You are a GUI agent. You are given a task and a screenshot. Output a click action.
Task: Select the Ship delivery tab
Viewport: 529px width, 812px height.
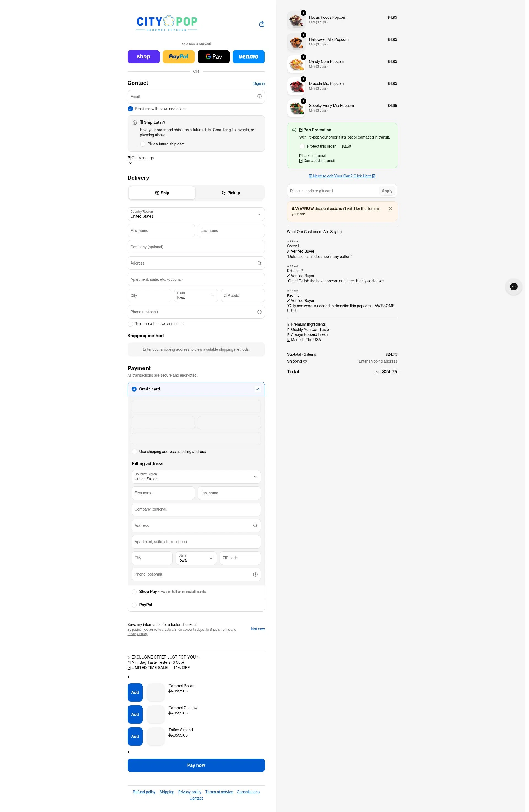point(162,193)
